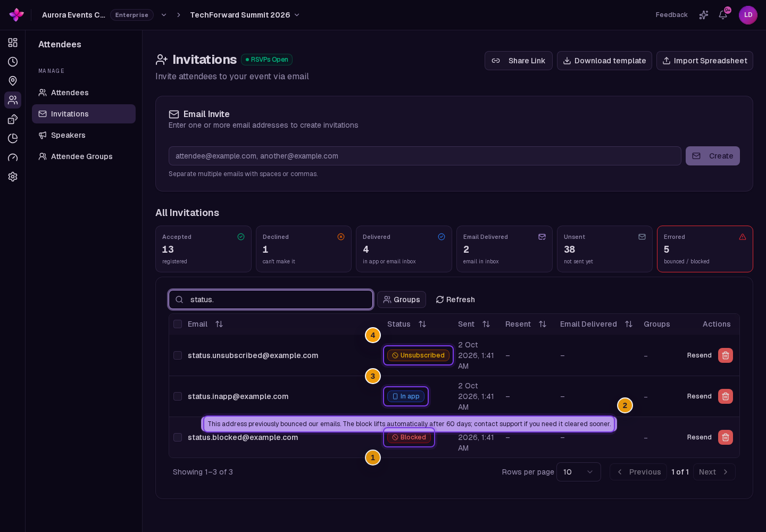Open the pie chart analytics icon

click(13, 138)
